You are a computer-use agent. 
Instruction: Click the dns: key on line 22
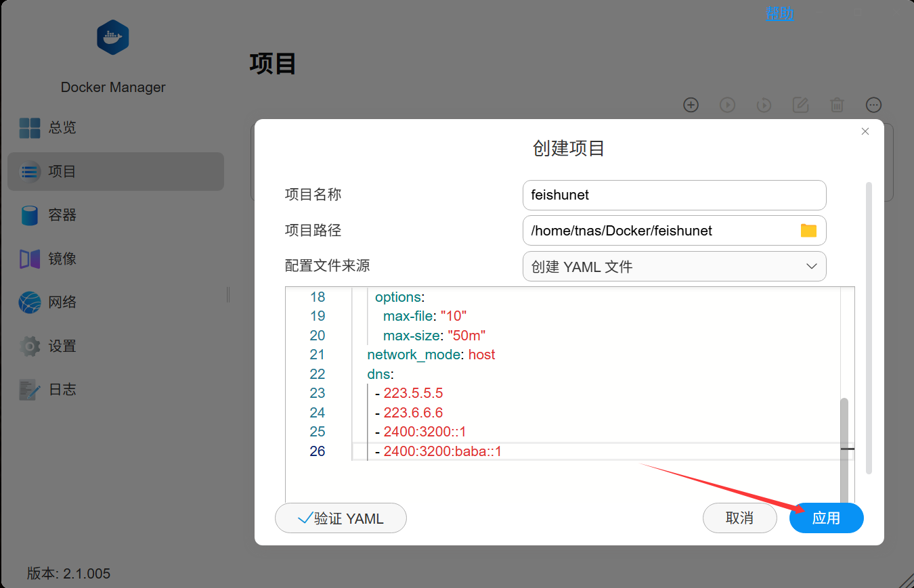380,374
